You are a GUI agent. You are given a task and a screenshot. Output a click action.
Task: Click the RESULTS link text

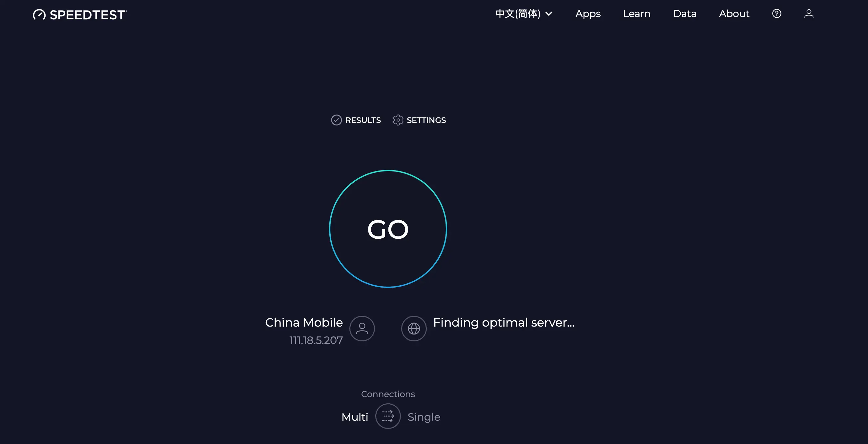click(x=363, y=120)
